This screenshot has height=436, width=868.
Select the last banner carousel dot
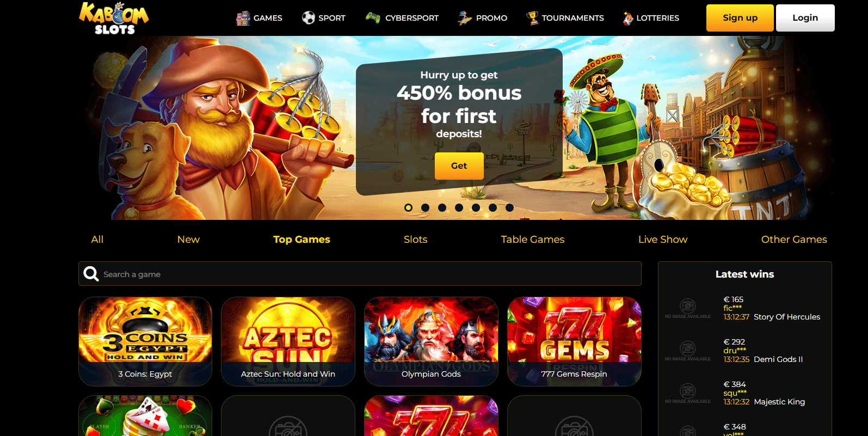[510, 207]
